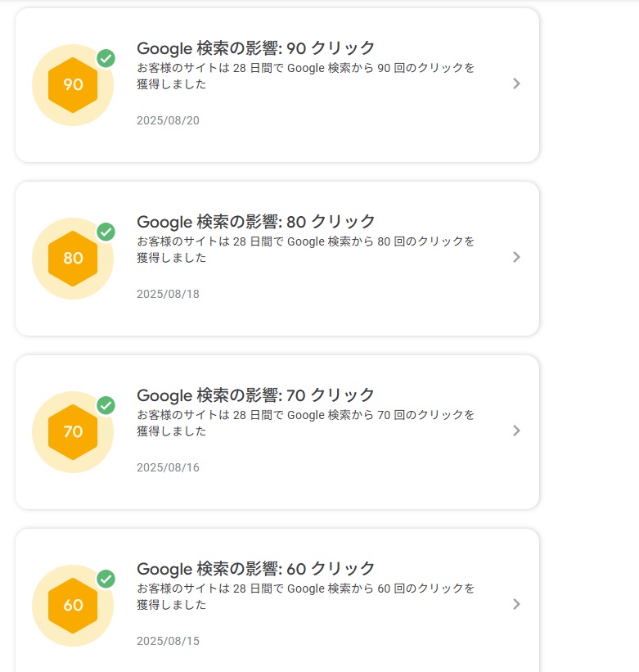Click the orange 70 hexagon badge
Screen dimensions: 639x672
coord(73,432)
